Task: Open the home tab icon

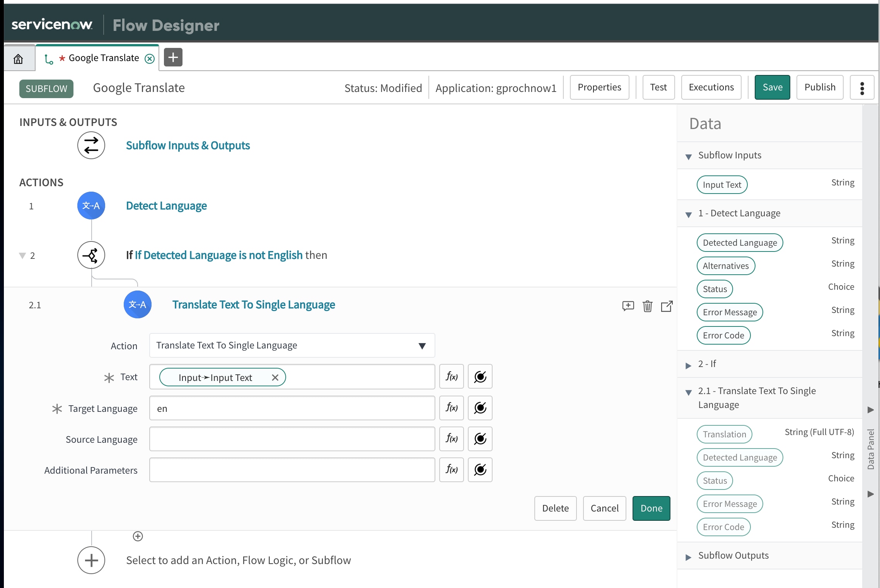Action: 18,59
